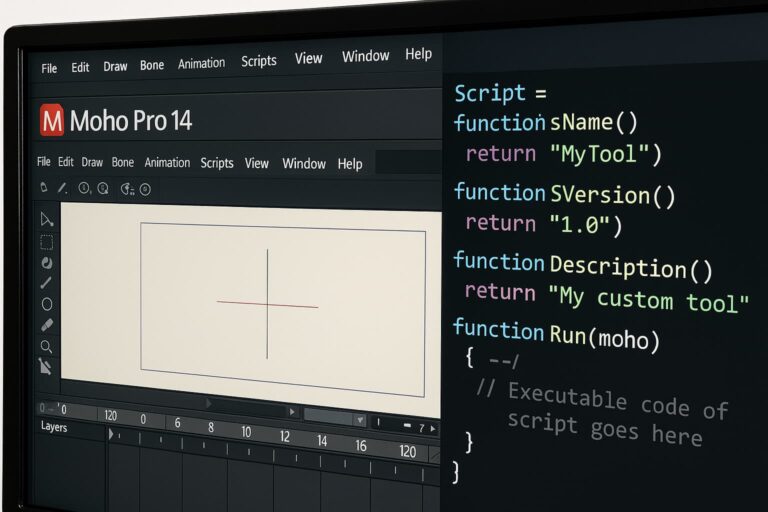The image size is (768, 512).
Task: Jump to frame 12 on the timeline
Action: [x=284, y=437]
